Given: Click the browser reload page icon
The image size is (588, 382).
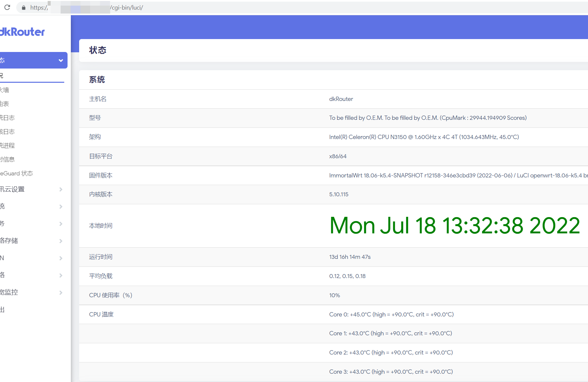Looking at the screenshot, I should [x=7, y=7].
